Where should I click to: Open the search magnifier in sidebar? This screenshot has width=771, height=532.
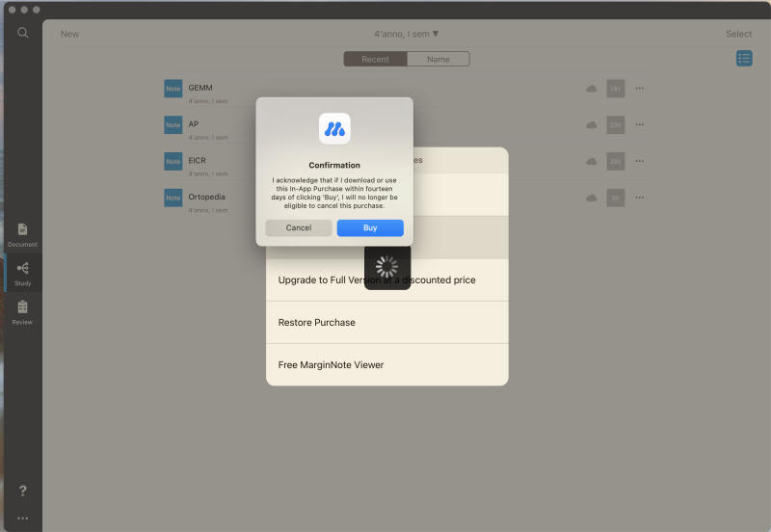pos(23,33)
